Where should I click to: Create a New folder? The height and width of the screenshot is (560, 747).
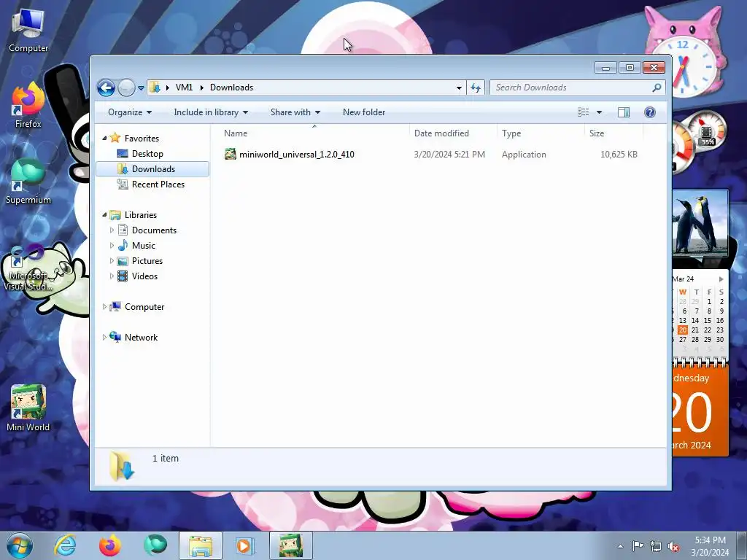point(364,112)
